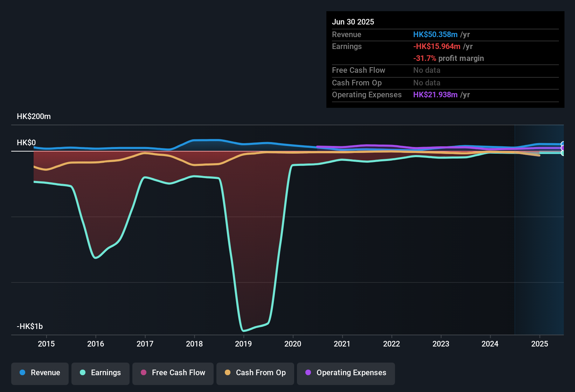Click the orange Cash From Op dot icon

[x=228, y=373]
